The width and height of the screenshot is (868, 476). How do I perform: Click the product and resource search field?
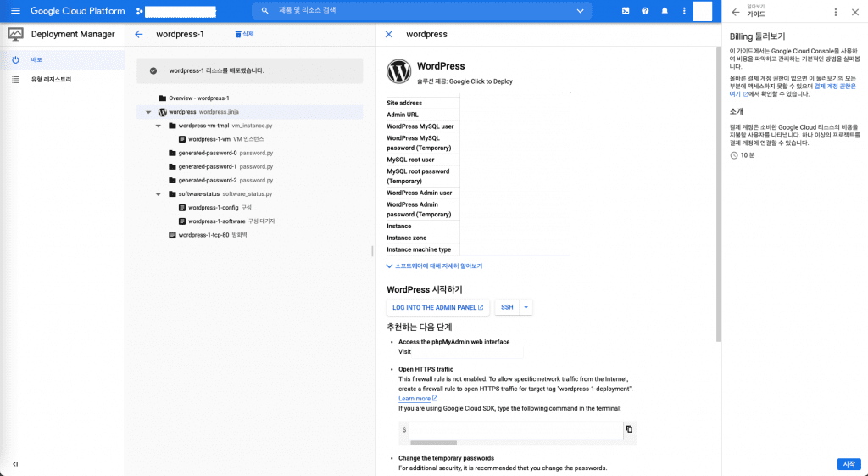click(420, 10)
